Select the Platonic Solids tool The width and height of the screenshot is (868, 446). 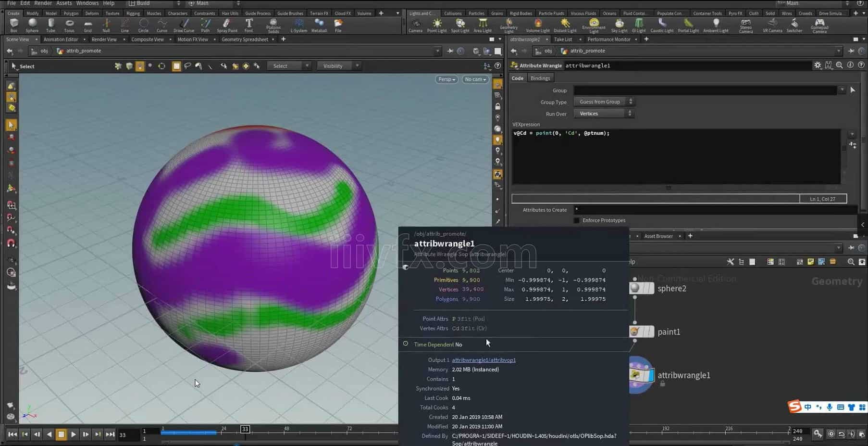point(273,26)
